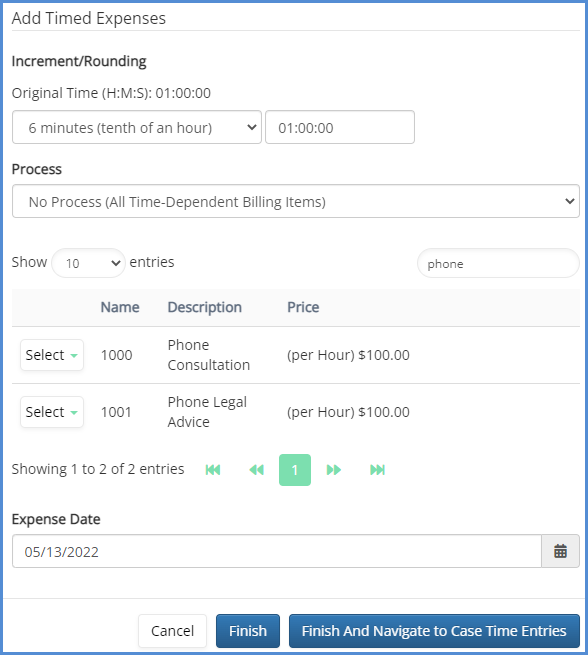Finish and navigate to Case Time Entries

[434, 631]
